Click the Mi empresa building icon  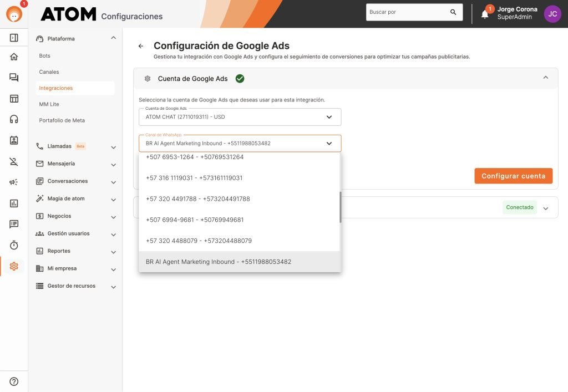(x=39, y=268)
